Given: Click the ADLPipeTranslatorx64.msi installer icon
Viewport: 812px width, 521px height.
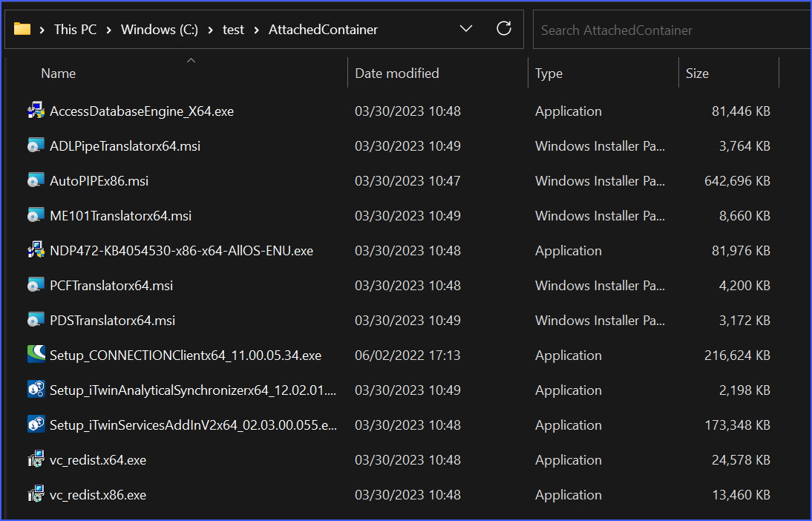Looking at the screenshot, I should pyautogui.click(x=36, y=145).
